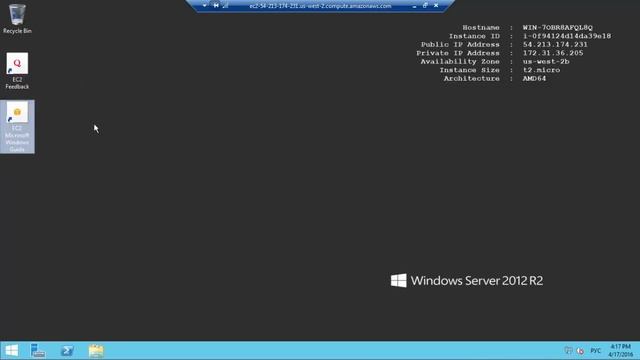Select the Recycle Bin desktop icon

click(17, 19)
